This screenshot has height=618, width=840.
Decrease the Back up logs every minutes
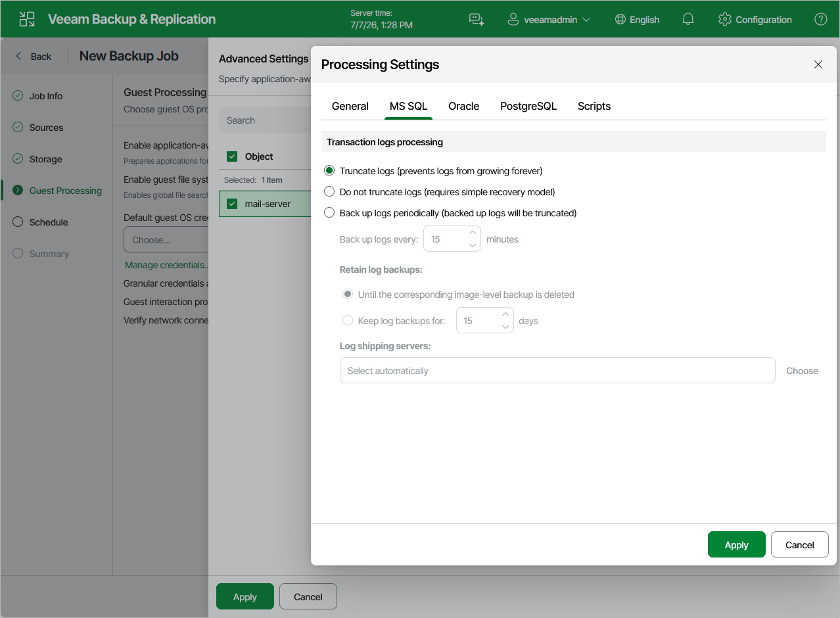click(472, 245)
